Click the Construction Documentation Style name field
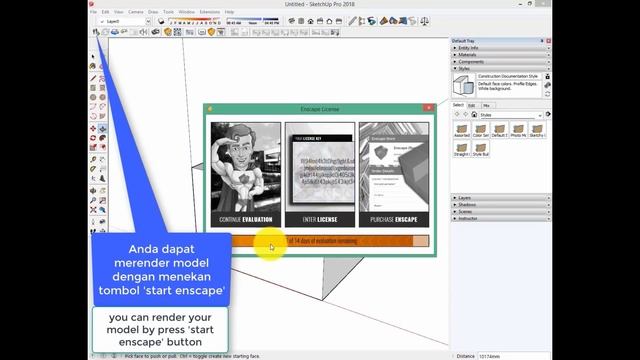Image resolution: width=640 pixels, height=360 pixels. (509, 76)
